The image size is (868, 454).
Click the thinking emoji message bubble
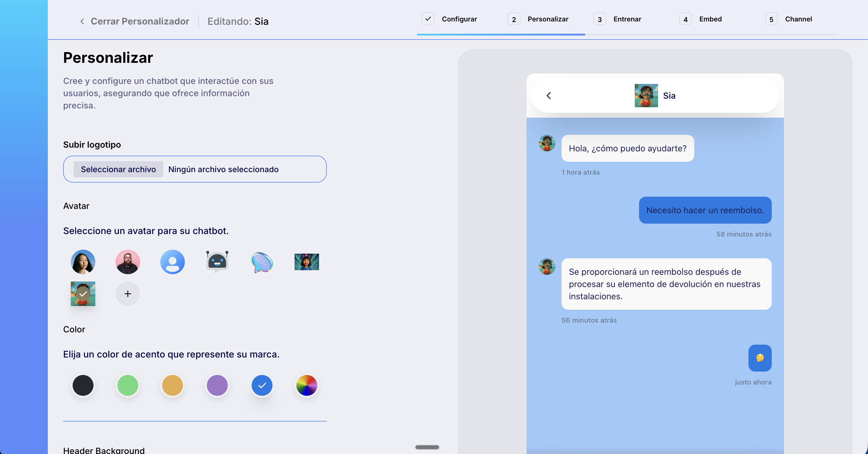tap(759, 358)
